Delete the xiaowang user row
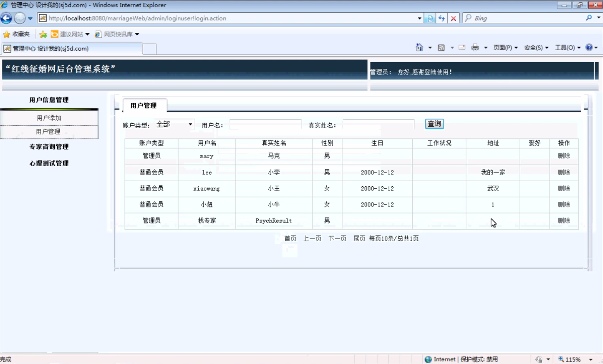 click(x=564, y=188)
